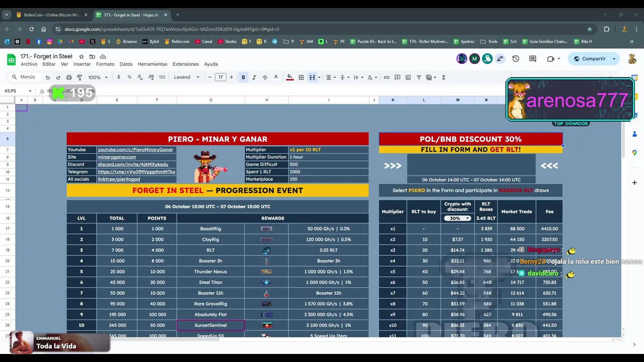
Task: Open the borders tool
Action: (301, 77)
